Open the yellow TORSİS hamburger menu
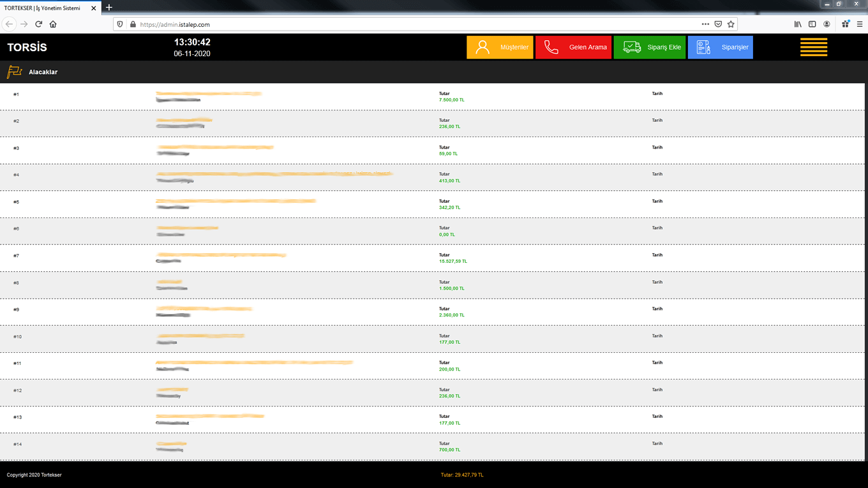This screenshot has height=488, width=868. coord(814,47)
